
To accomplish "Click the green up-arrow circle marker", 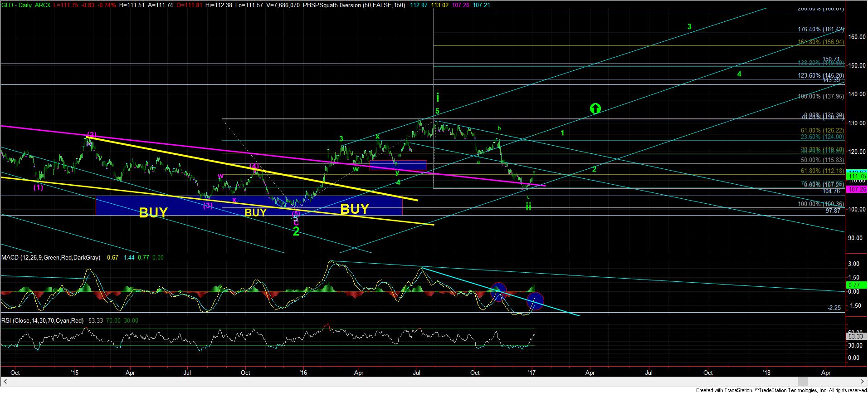I will pos(595,108).
